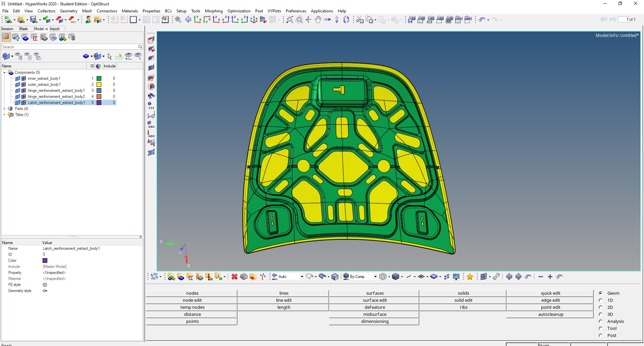Image resolution: width=644 pixels, height=346 pixels.
Task: Collapse the Components folder in the tree
Action: [4, 72]
